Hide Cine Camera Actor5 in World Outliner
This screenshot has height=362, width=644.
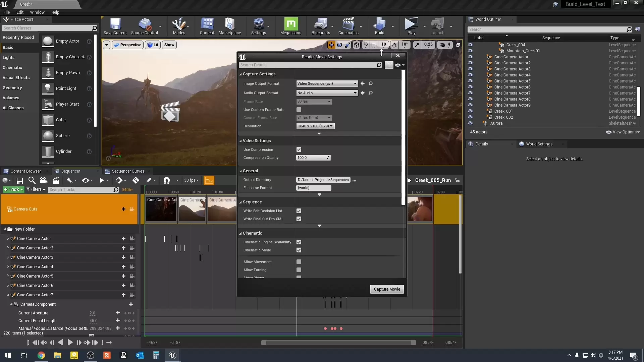[470, 81]
